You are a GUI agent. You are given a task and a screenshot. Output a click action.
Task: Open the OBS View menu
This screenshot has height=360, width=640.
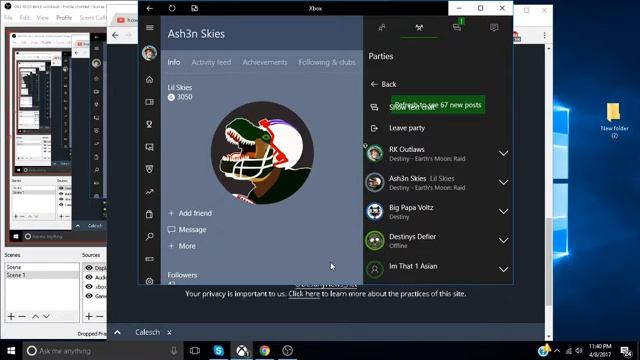click(x=42, y=18)
